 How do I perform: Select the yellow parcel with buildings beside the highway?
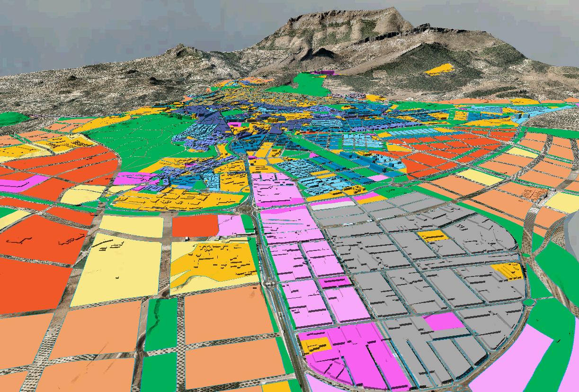coord(215,262)
